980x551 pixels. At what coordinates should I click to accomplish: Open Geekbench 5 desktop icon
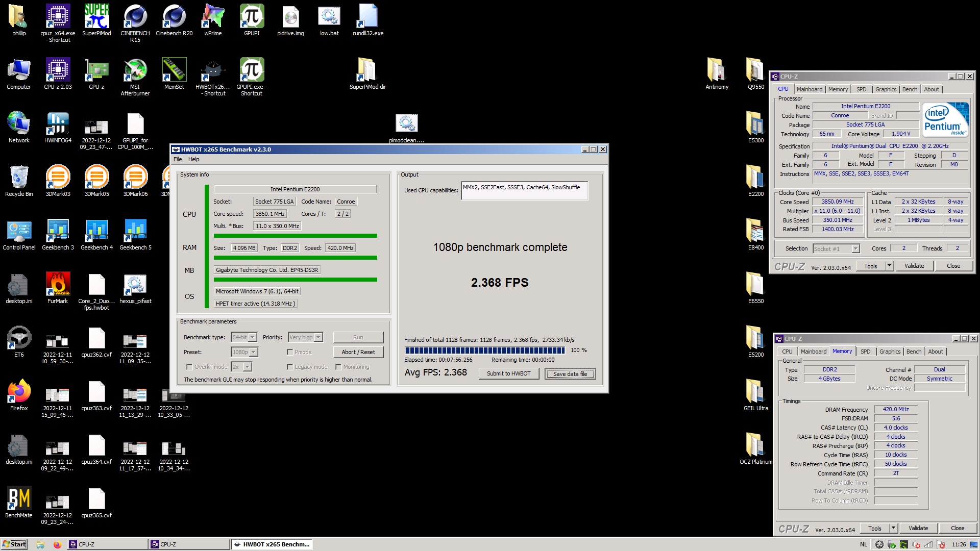tap(135, 235)
